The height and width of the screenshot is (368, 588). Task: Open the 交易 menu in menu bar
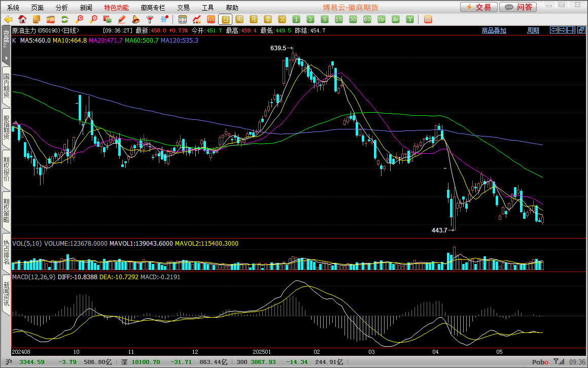tap(183, 8)
